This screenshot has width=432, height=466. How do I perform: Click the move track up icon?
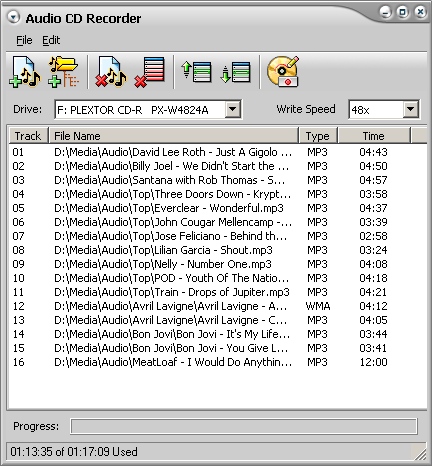(x=197, y=72)
